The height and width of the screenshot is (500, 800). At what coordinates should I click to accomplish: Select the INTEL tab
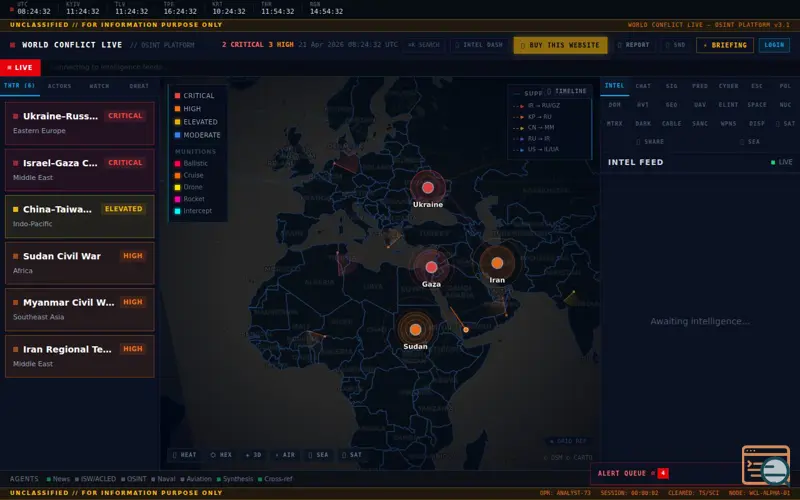[614, 86]
